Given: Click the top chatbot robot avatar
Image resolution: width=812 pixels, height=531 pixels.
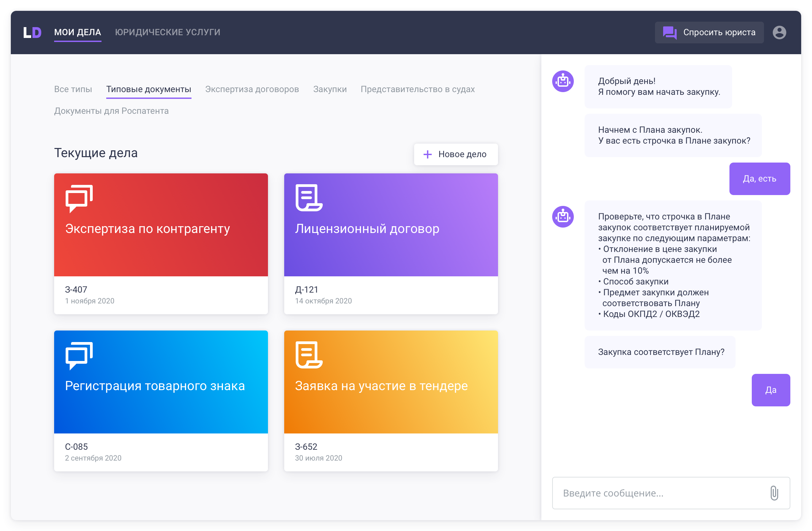Looking at the screenshot, I should 563,81.
